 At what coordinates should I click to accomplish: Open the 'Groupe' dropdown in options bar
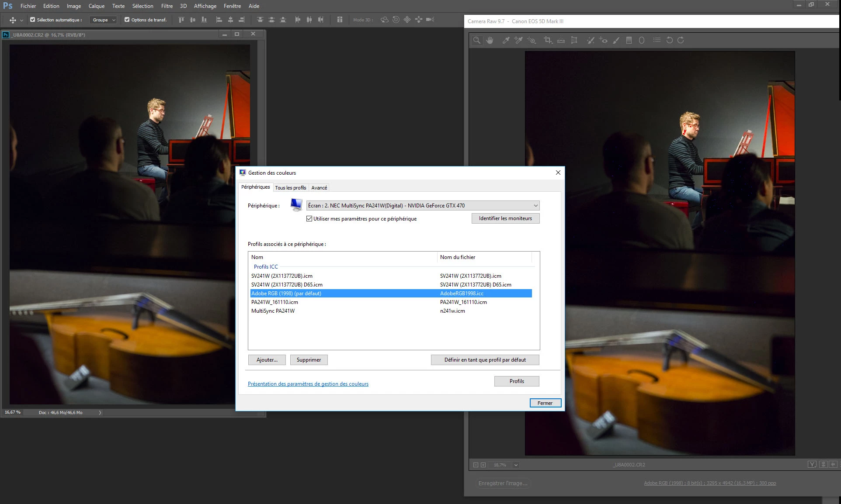(104, 20)
